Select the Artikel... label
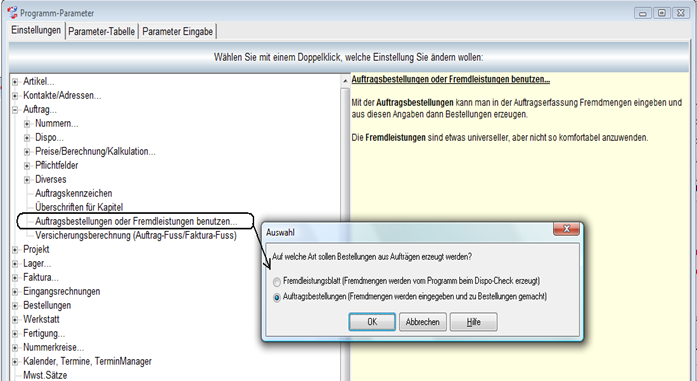 (x=39, y=81)
